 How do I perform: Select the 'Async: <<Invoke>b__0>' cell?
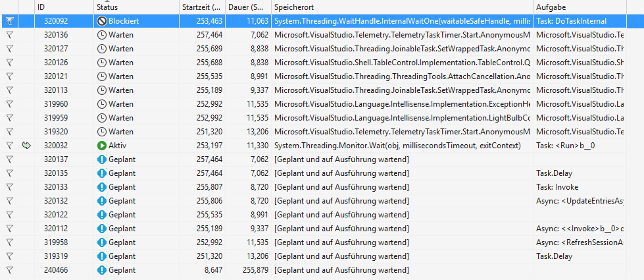click(580, 229)
